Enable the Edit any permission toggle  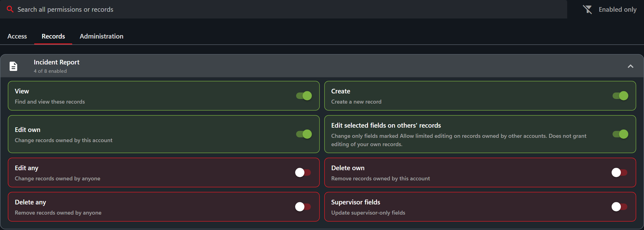coord(303,173)
